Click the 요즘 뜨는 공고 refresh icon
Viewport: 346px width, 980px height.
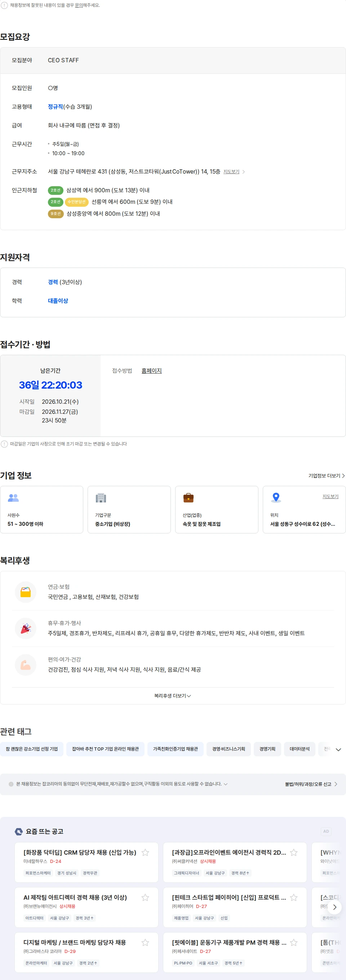tap(19, 832)
